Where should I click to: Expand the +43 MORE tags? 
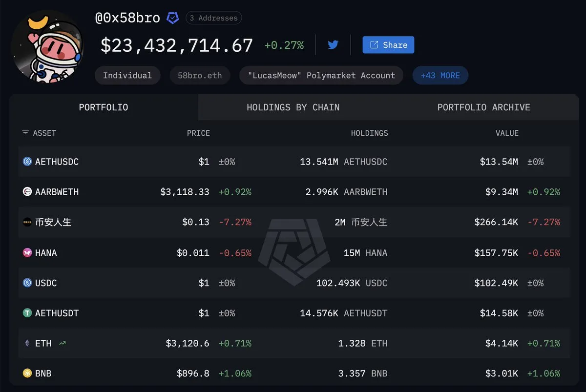tap(440, 76)
